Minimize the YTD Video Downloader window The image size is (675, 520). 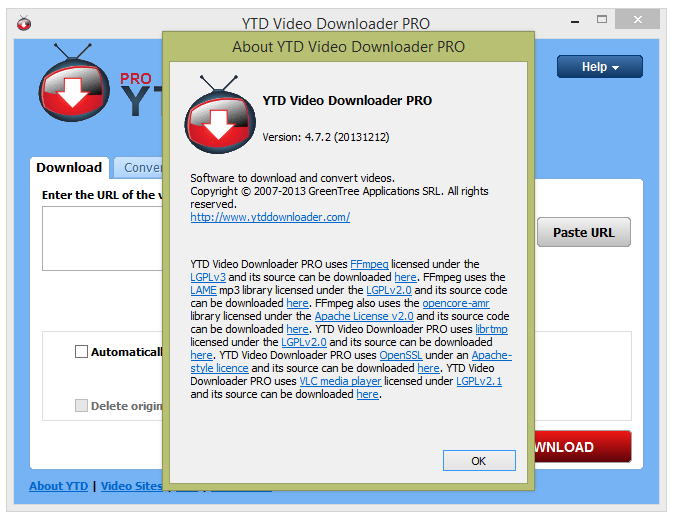575,21
